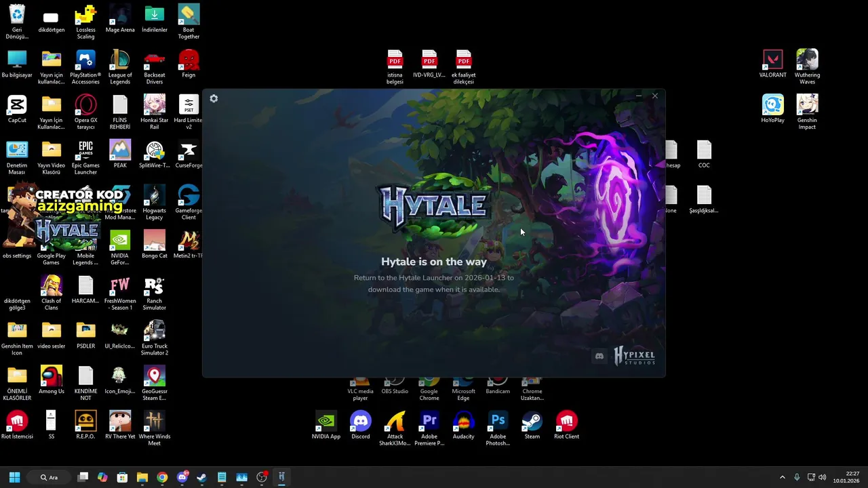Open the clock and date flyout
The width and height of the screenshot is (868, 488).
(846, 477)
